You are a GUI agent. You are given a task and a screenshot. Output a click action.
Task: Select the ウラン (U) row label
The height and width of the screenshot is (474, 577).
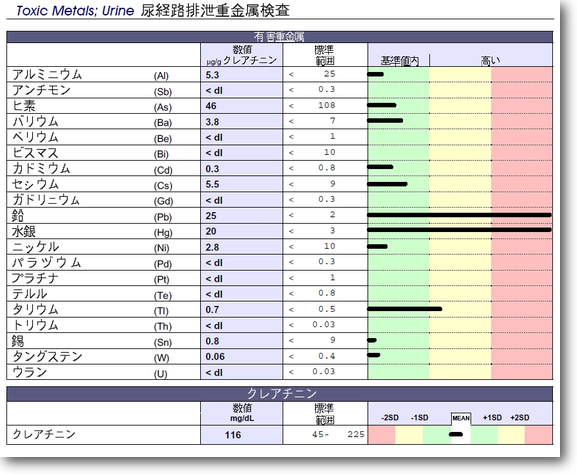click(29, 372)
